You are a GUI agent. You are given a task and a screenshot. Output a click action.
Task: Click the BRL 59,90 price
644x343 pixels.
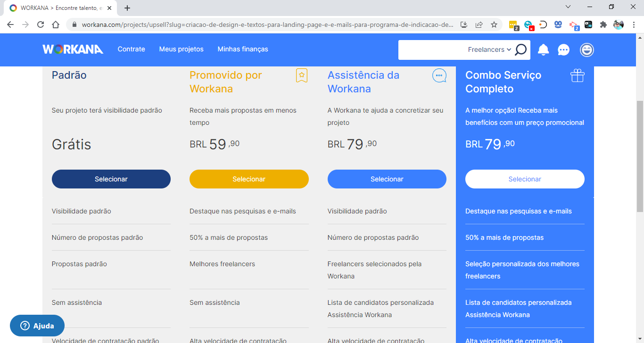tap(215, 144)
